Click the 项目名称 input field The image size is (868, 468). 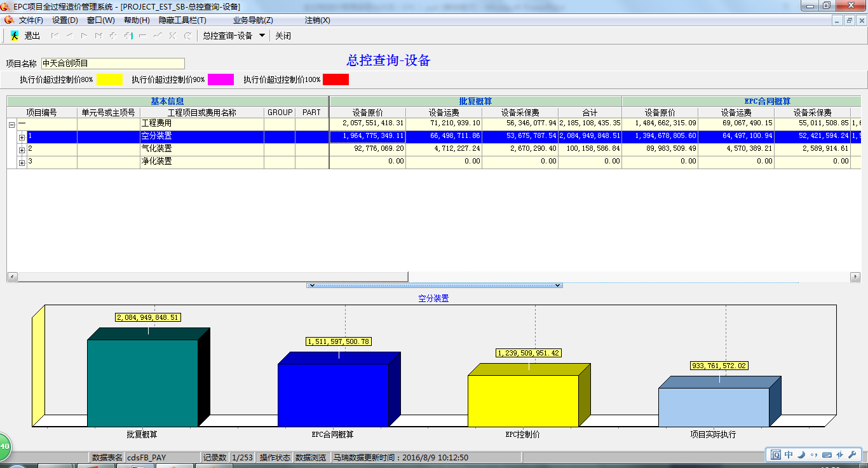112,64
